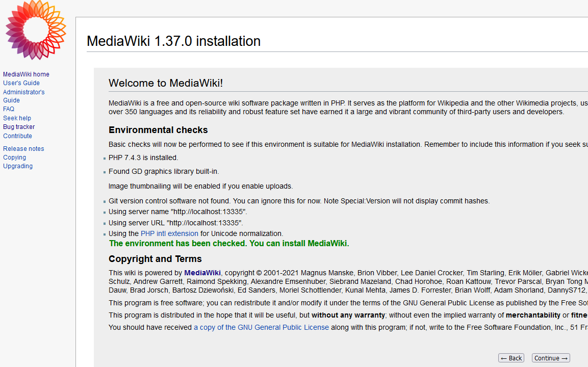This screenshot has height=367, width=588.
Task: Click the 'MediaWiki 1.37.0 installation' page title
Action: point(173,41)
